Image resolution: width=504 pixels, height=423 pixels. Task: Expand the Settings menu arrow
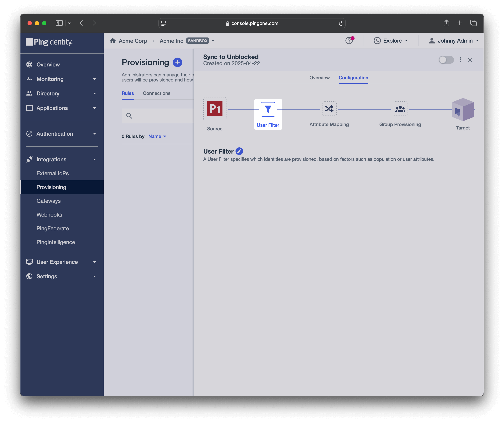95,277
